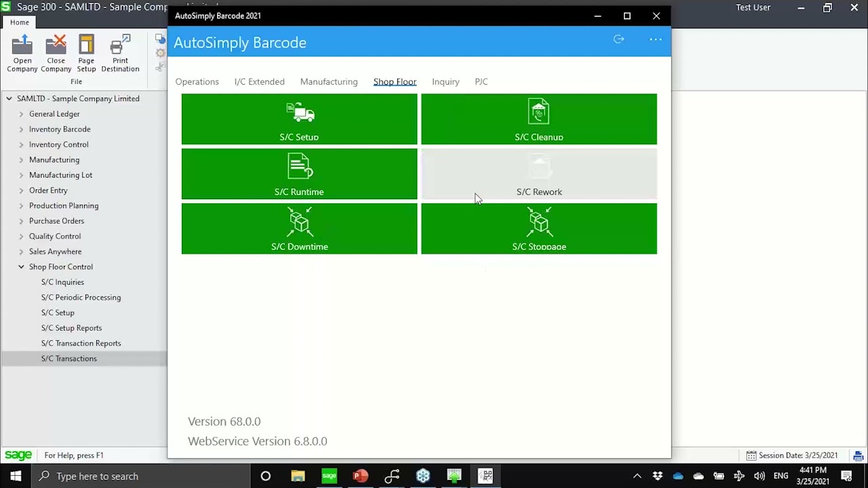Image resolution: width=868 pixels, height=488 pixels.
Task: Click the logout icon in AutoSimply header
Action: [x=618, y=39]
